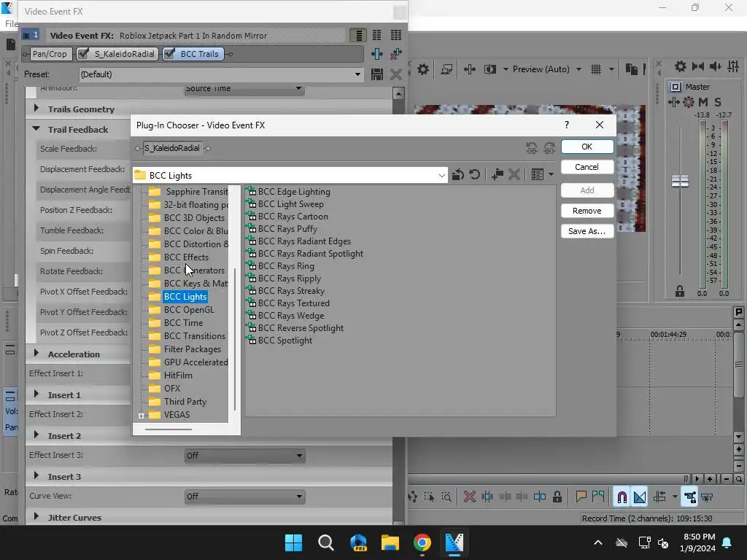This screenshot has height=560, width=747.
Task: Click the Master Automation settings cog icon
Action: pos(689,102)
